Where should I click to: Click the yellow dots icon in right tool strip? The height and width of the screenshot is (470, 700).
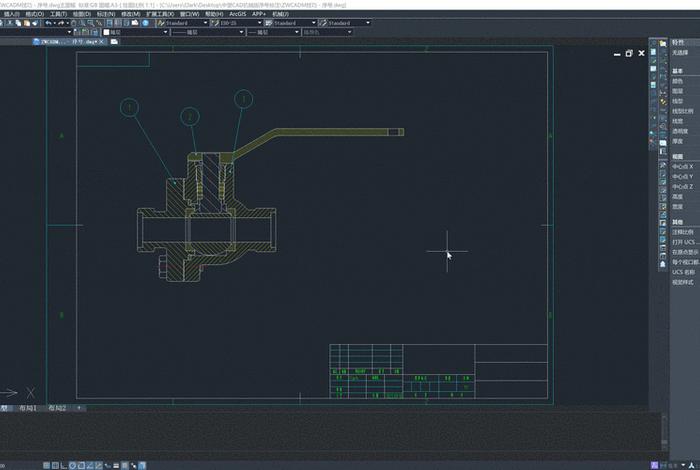pos(663,102)
